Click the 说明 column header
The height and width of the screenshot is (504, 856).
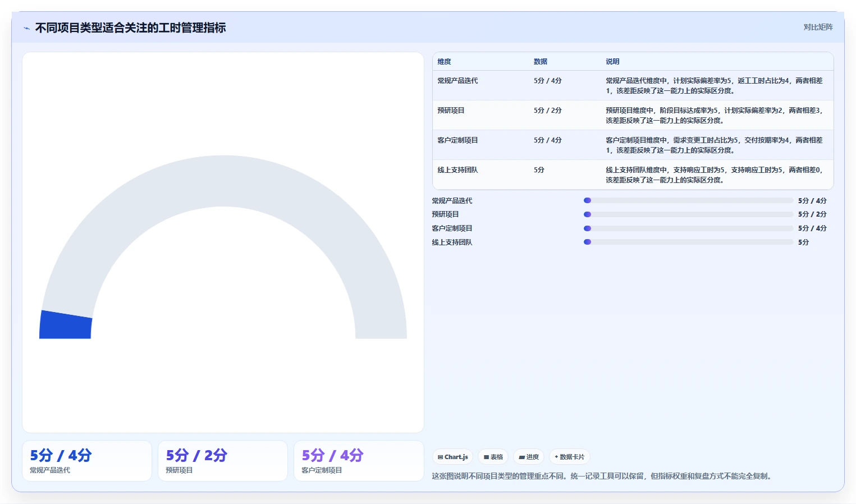[612, 62]
